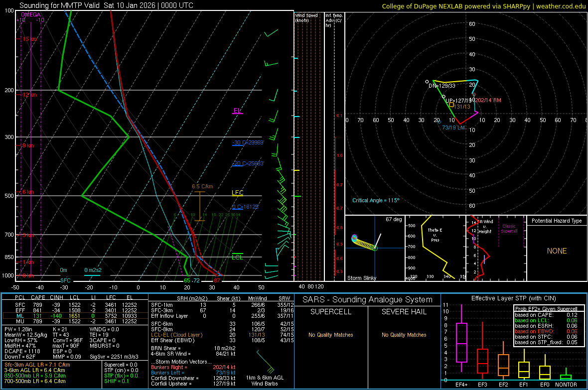
Task: Click the 'Corfidi Downshear = 129/33 kt' line
Action: [x=193, y=378]
